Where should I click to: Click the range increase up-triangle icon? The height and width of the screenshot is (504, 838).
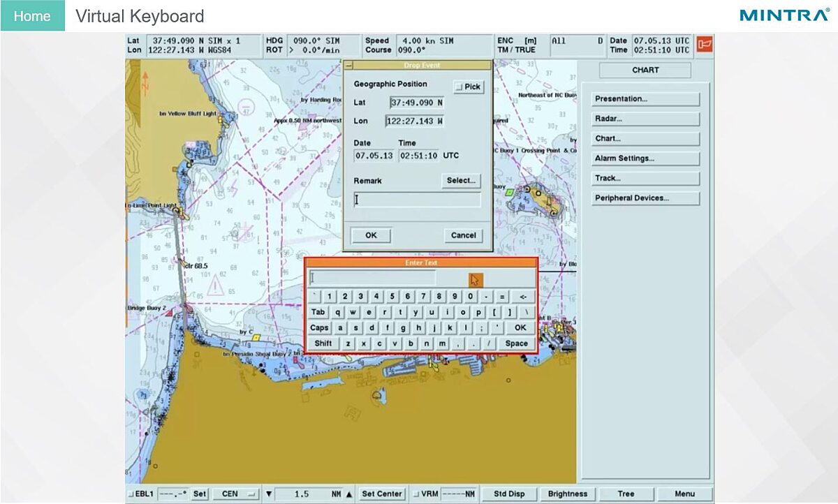pos(349,494)
